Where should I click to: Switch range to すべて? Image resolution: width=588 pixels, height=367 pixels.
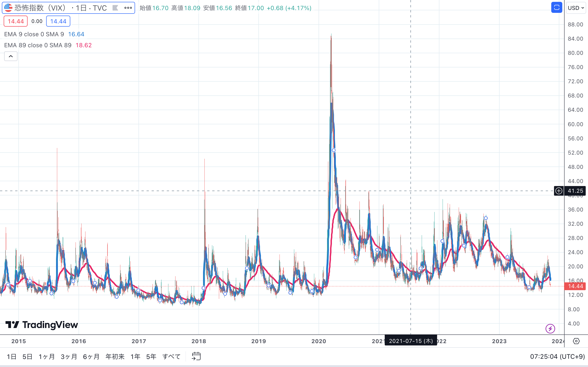pos(171,356)
